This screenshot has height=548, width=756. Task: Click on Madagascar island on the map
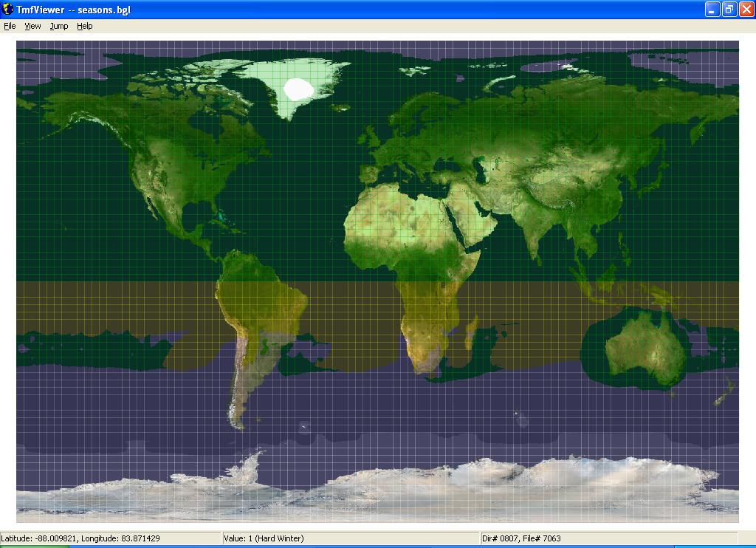(470, 335)
